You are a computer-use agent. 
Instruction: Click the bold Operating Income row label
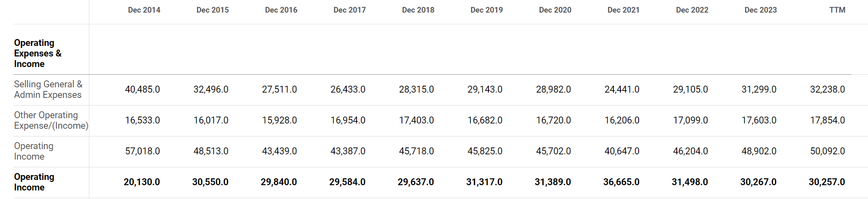pyautogui.click(x=34, y=182)
